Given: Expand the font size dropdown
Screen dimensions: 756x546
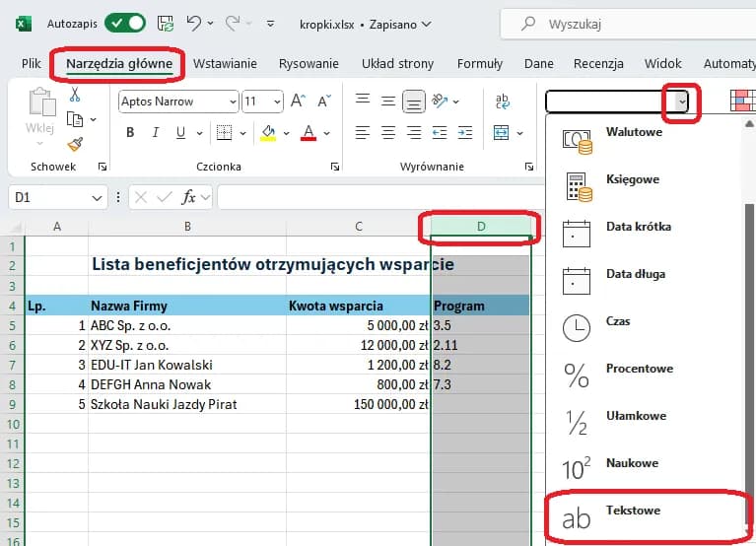Looking at the screenshot, I should (x=278, y=102).
